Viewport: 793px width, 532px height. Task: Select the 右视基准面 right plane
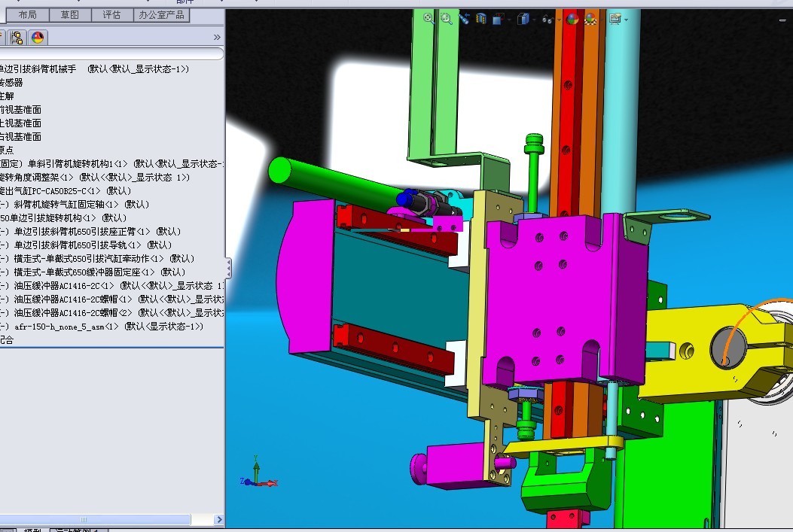21,137
